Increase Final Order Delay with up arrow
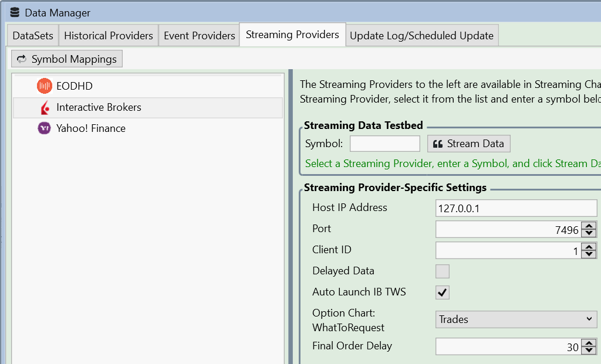The image size is (601, 364). pos(590,343)
